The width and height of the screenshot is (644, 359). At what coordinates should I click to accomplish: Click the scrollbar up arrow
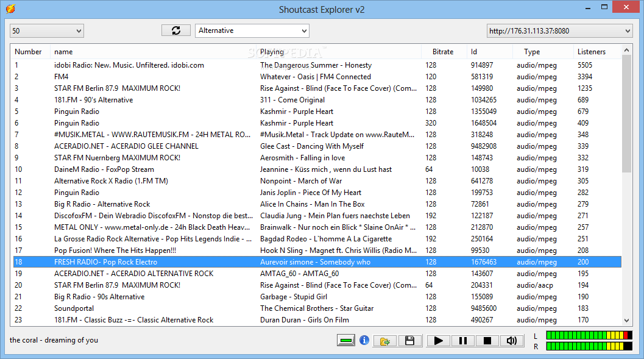tap(626, 50)
